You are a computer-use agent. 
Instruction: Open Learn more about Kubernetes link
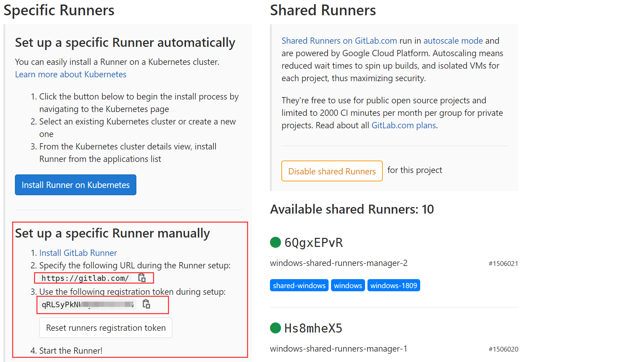tap(71, 74)
